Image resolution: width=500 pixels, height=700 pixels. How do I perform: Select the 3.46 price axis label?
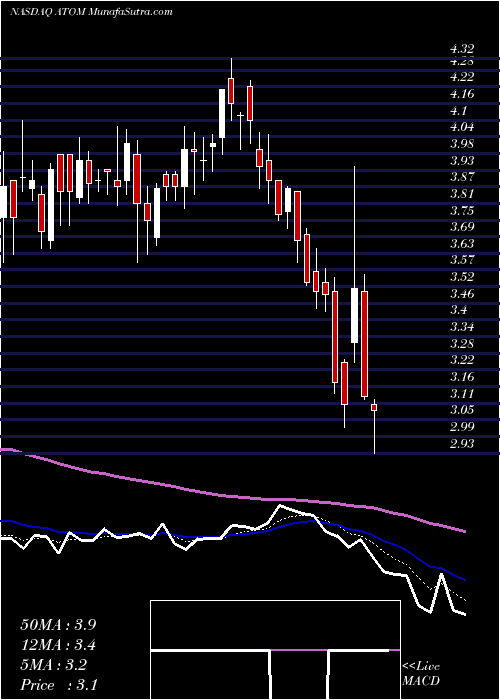tap(462, 294)
